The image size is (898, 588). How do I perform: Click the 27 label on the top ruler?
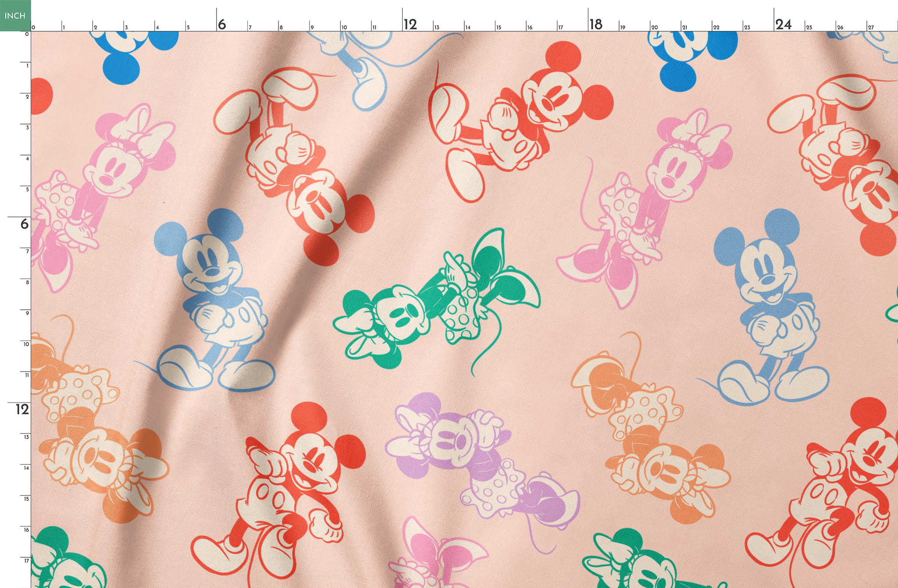[x=871, y=27]
